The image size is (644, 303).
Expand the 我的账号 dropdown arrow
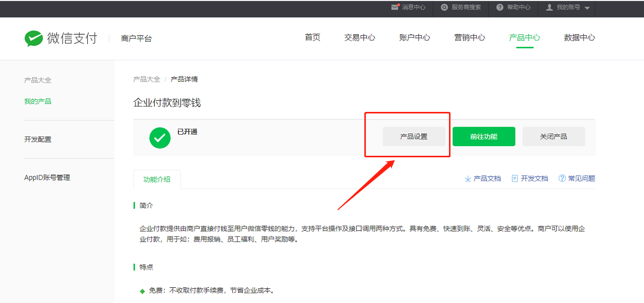(x=587, y=8)
